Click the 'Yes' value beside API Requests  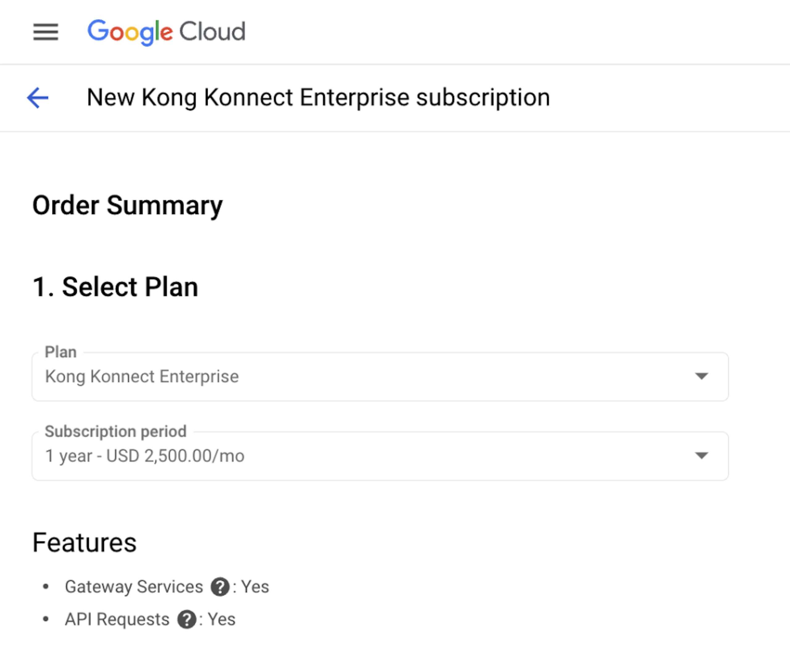[x=221, y=620]
